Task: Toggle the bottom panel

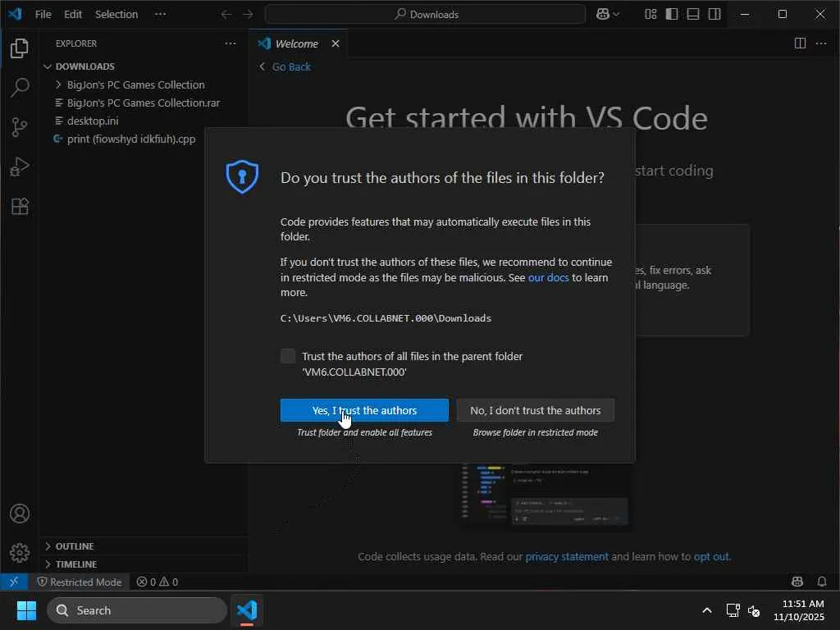Action: pyautogui.click(x=693, y=15)
